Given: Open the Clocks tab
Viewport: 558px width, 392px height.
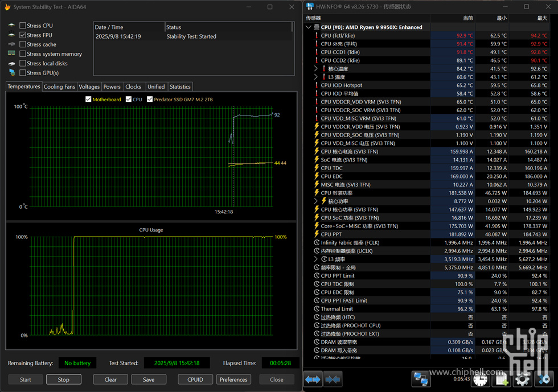Looking at the screenshot, I should point(133,87).
